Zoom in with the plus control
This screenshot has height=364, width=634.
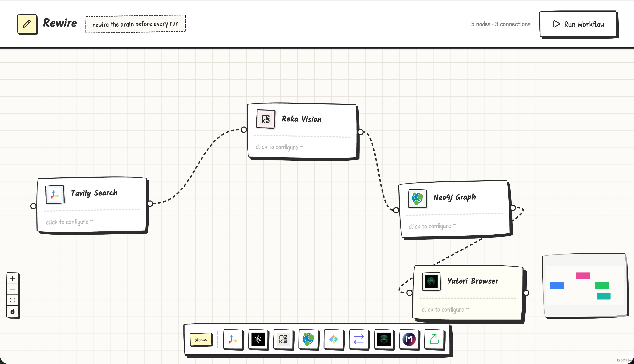(13, 278)
